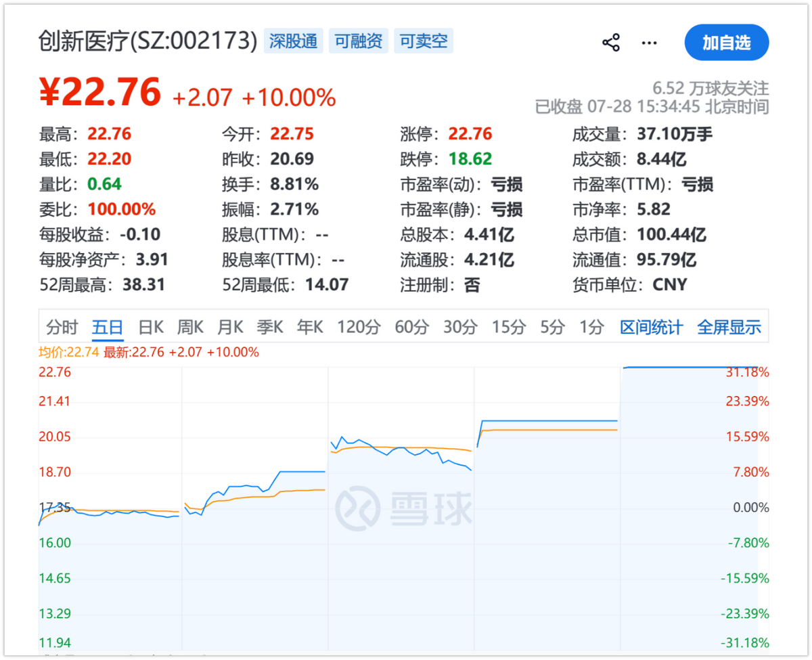The image size is (812, 660).
Task: Open 区间统计 link
Action: point(652,328)
